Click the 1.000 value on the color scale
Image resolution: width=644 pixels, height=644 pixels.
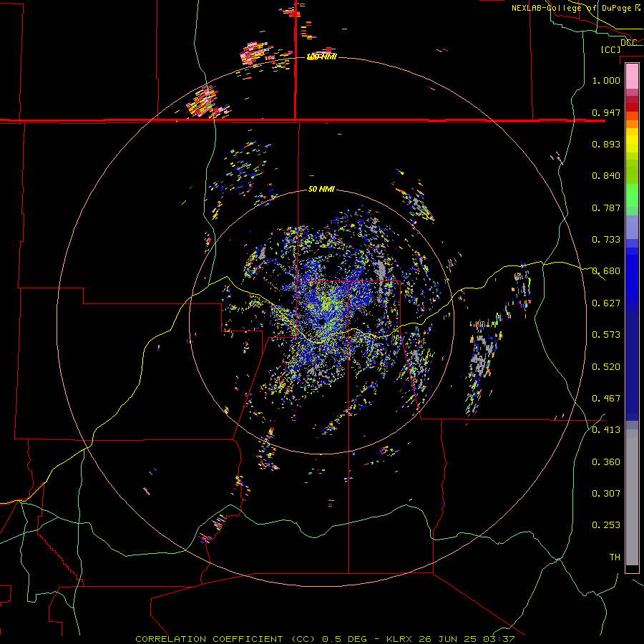click(x=606, y=80)
